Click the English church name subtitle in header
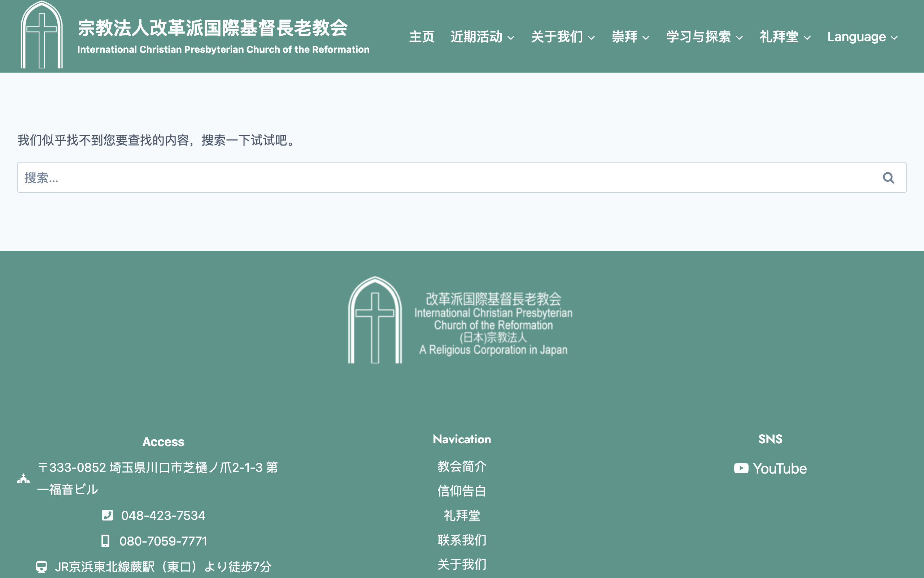The image size is (924, 578). tap(223, 49)
